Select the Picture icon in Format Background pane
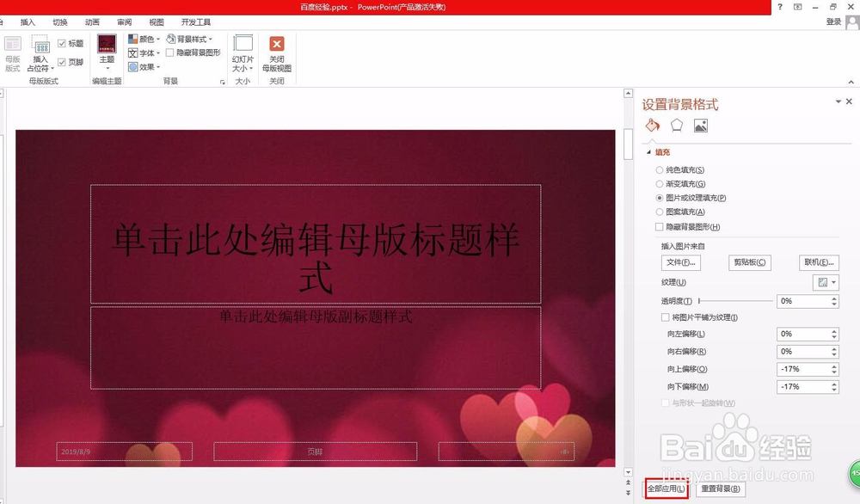This screenshot has width=860, height=504. tap(700, 125)
